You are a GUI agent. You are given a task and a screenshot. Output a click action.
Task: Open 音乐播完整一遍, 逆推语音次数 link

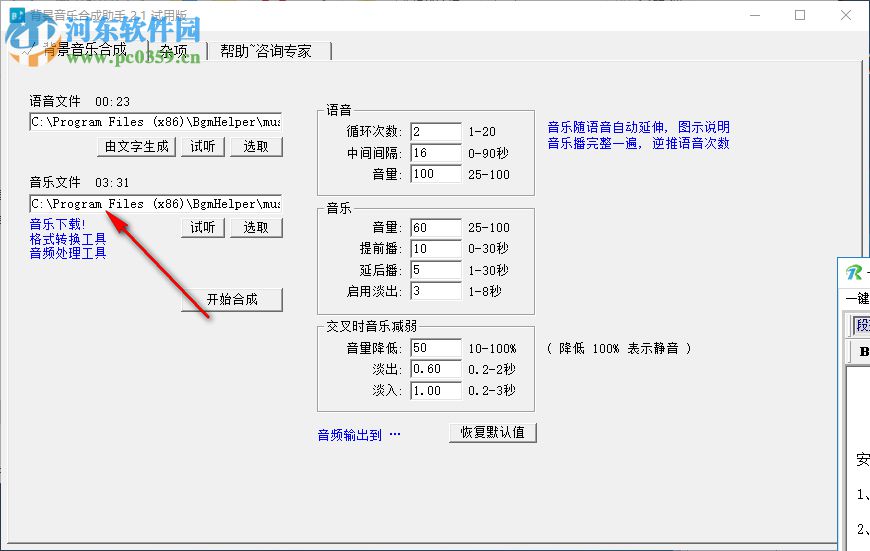(x=639, y=143)
